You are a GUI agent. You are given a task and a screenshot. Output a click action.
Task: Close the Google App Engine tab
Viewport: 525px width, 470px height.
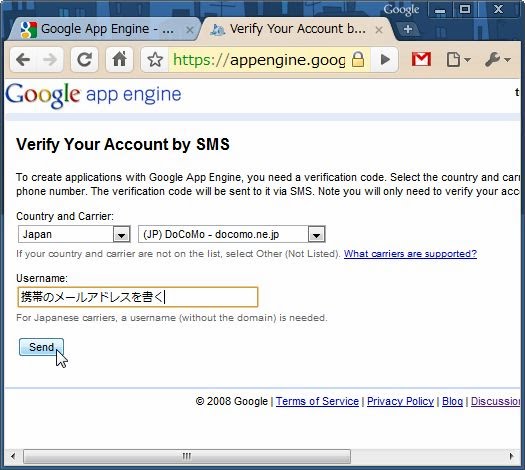(x=190, y=30)
